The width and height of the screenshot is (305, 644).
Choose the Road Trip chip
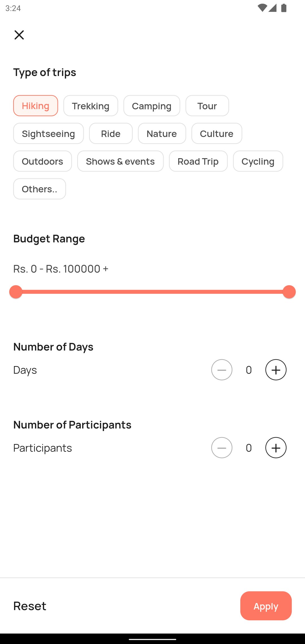coord(198,161)
